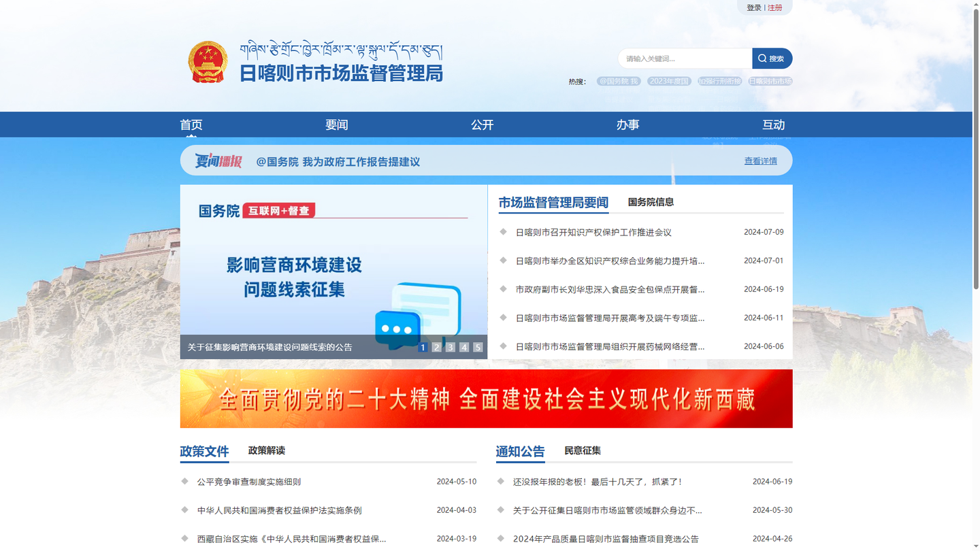Click hot search tag 加强行刑衔接

(x=719, y=81)
